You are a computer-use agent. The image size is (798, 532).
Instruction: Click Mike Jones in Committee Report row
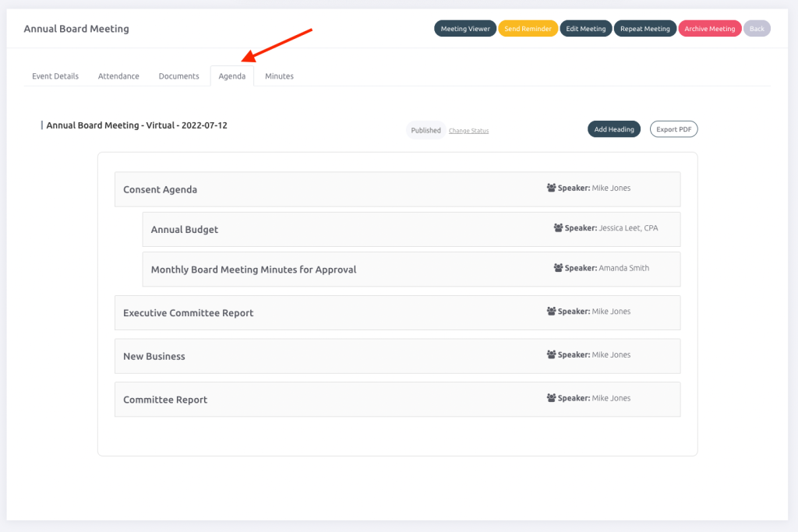[611, 398]
